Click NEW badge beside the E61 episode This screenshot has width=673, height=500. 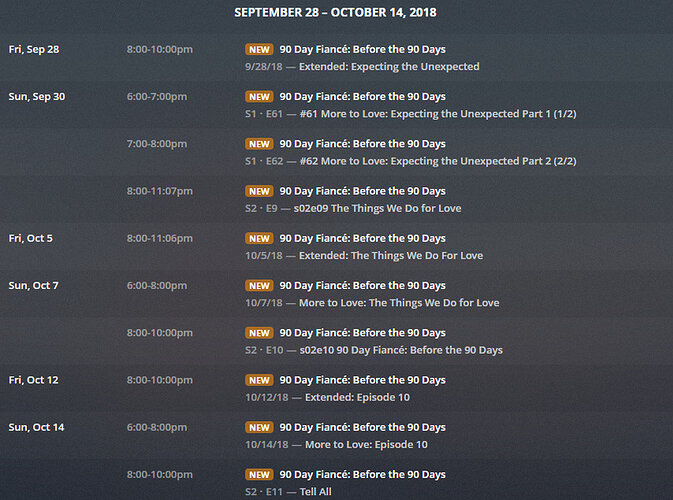tap(259, 97)
